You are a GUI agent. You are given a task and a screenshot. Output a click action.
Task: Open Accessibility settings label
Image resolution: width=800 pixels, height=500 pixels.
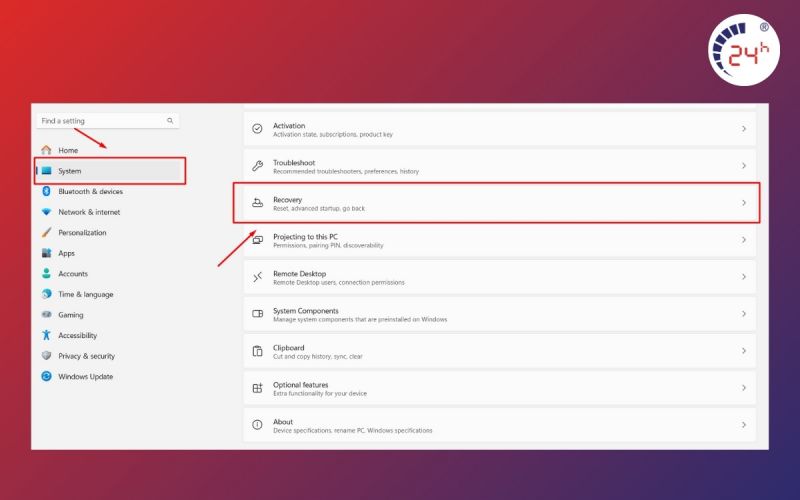pyautogui.click(x=78, y=335)
